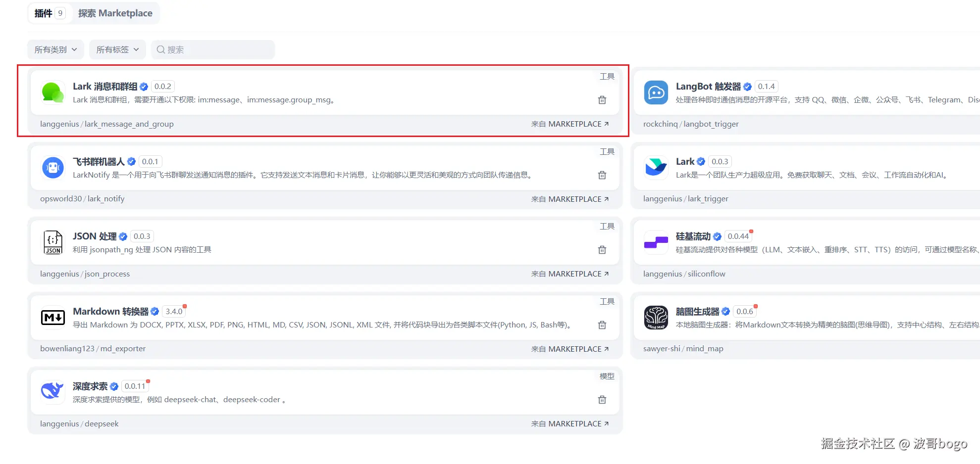Click the JSON 处理 file icon
980x464 pixels.
click(53, 242)
